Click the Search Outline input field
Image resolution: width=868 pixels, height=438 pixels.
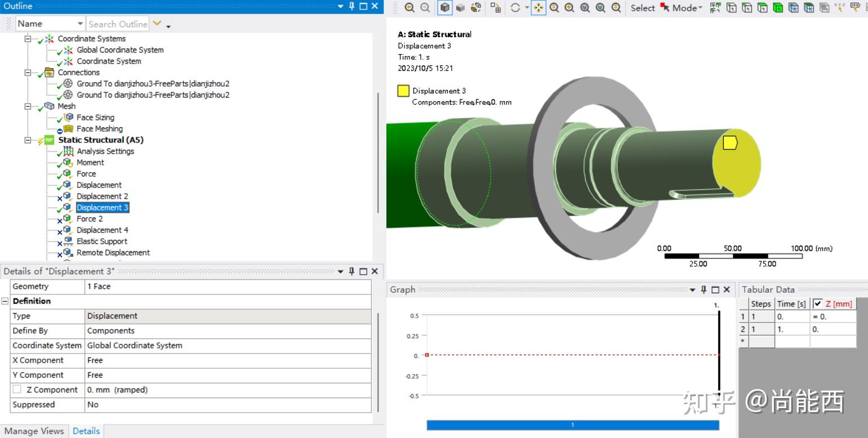click(x=118, y=24)
